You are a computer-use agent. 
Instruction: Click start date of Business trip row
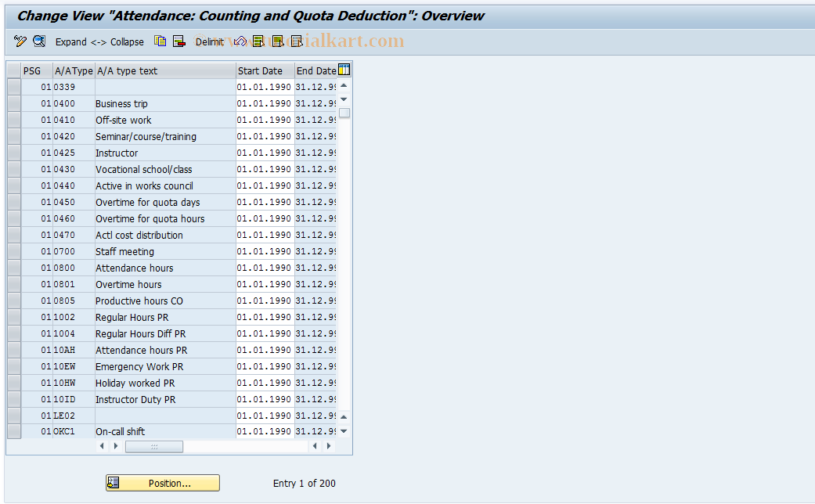pyautogui.click(x=265, y=103)
